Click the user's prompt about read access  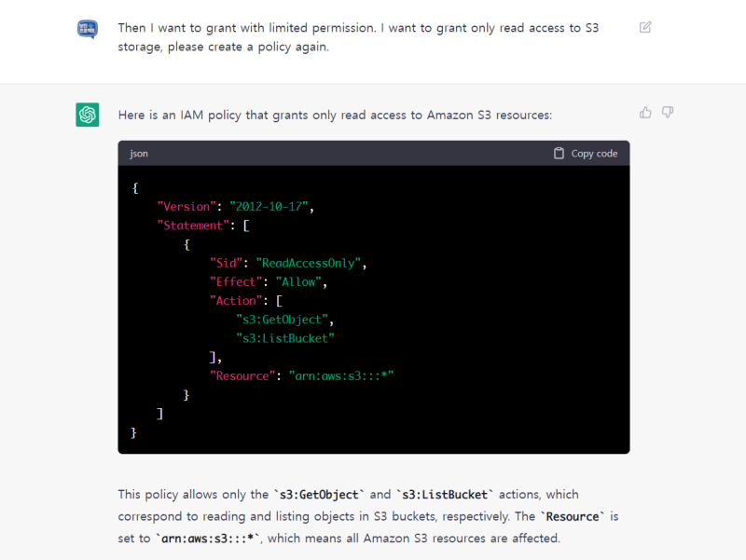coord(358,37)
